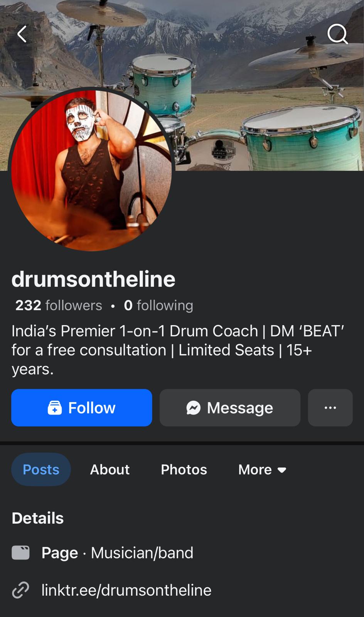Tap the drumsontheline page name

[93, 279]
